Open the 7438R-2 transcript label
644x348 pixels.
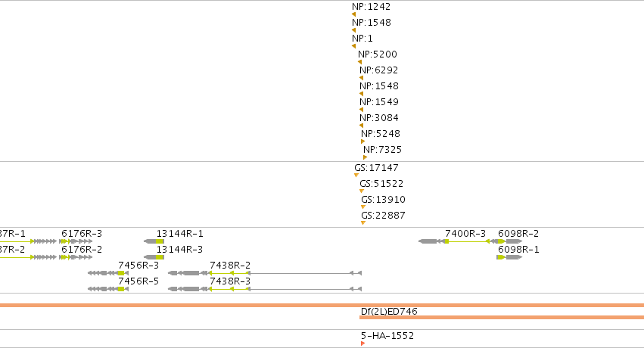coord(230,266)
